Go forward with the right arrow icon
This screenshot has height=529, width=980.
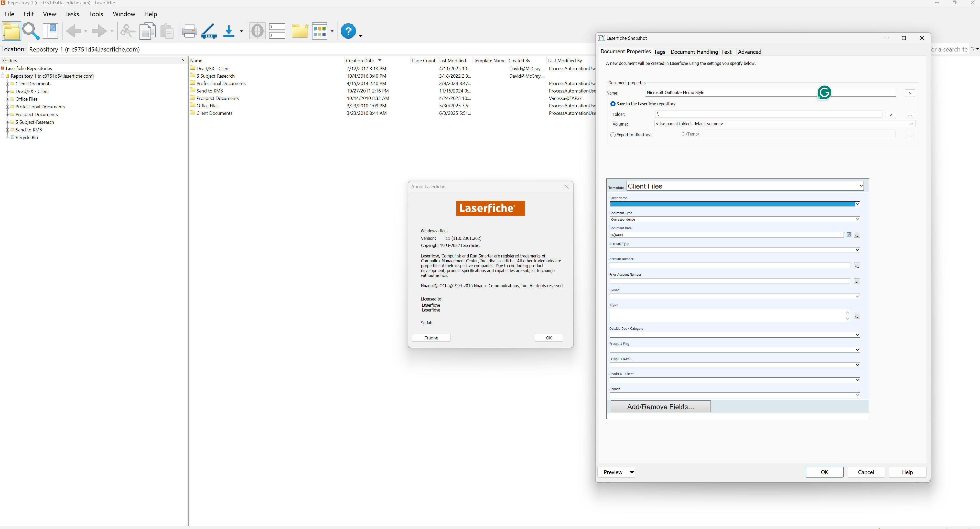click(100, 31)
